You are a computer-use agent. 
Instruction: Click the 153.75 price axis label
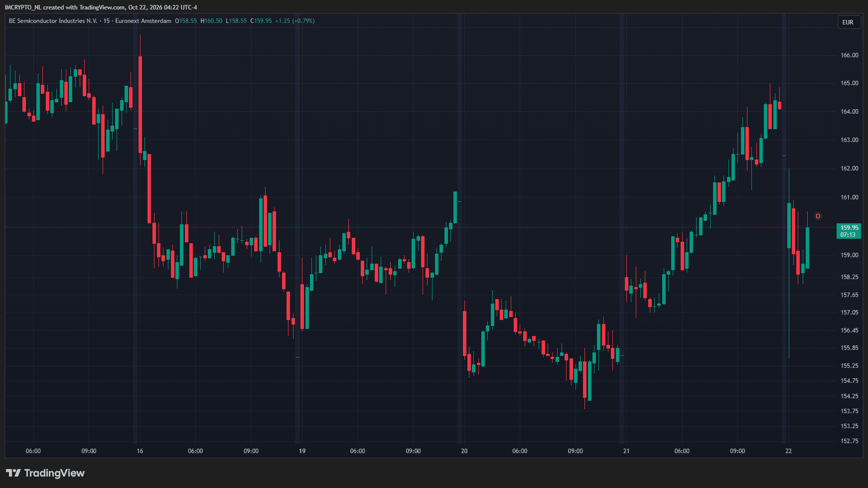coord(850,411)
